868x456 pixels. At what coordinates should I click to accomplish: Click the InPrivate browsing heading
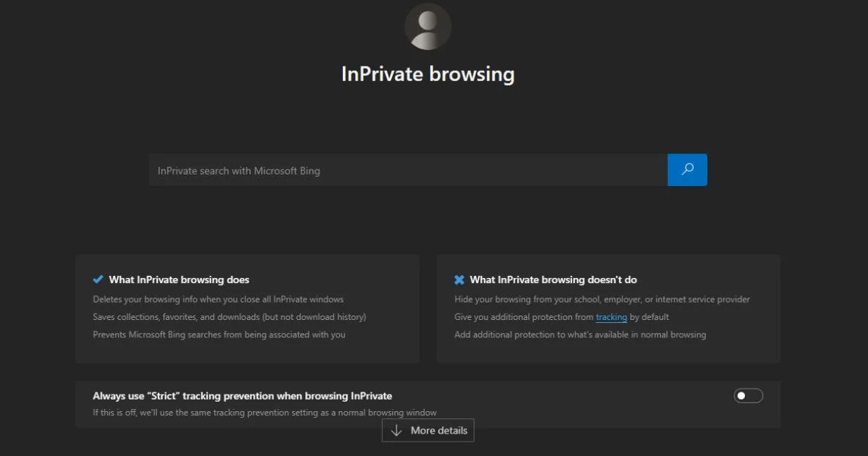(x=427, y=73)
